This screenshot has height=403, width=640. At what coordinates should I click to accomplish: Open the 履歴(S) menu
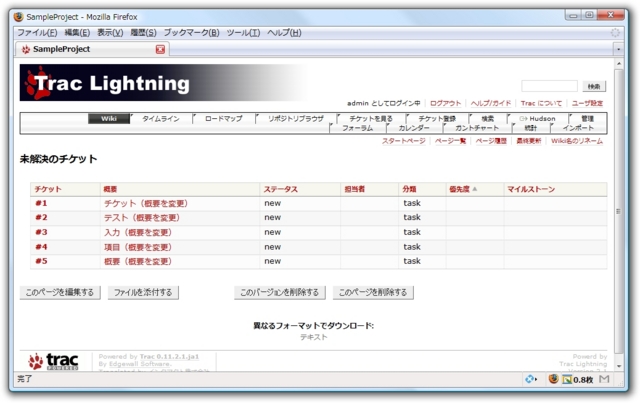coord(143,33)
